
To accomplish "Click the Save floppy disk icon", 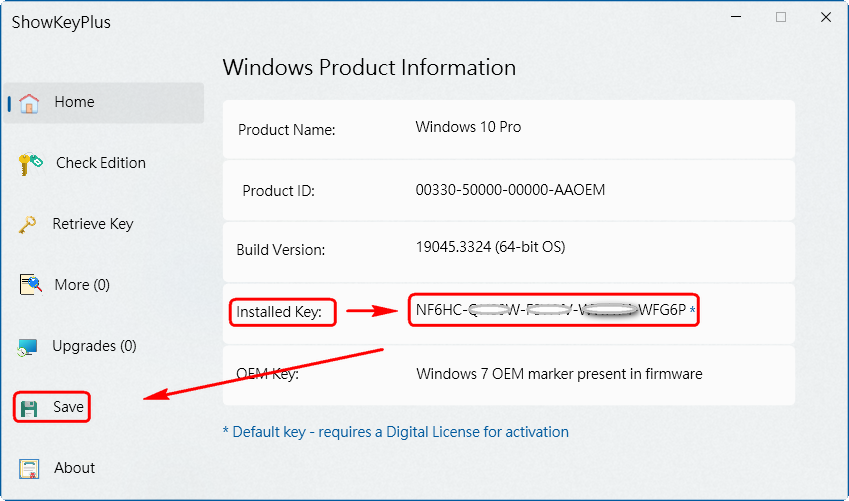I will point(29,408).
